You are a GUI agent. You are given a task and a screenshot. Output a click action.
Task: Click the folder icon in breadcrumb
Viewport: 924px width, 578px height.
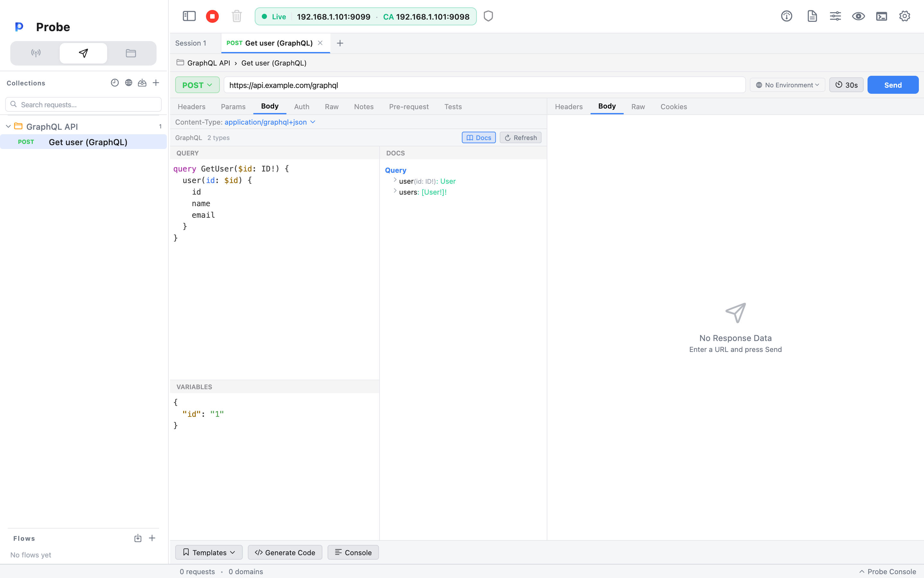coord(180,62)
